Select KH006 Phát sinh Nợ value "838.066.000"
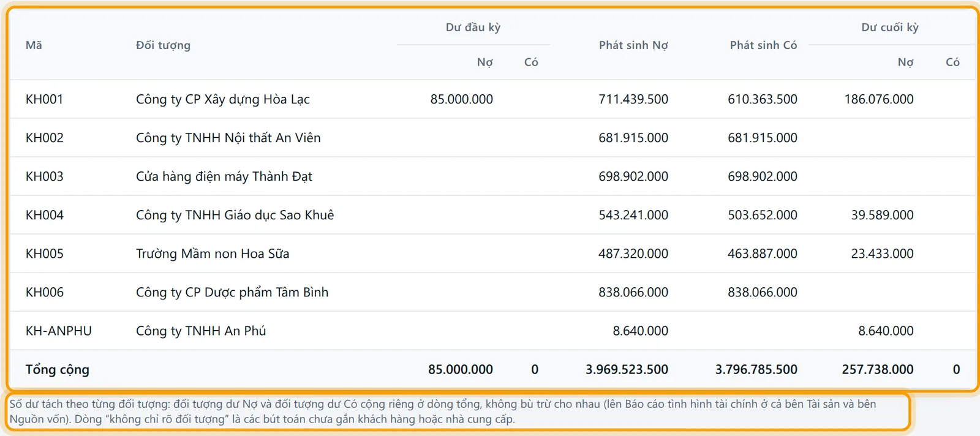980x436 pixels. [x=633, y=292]
